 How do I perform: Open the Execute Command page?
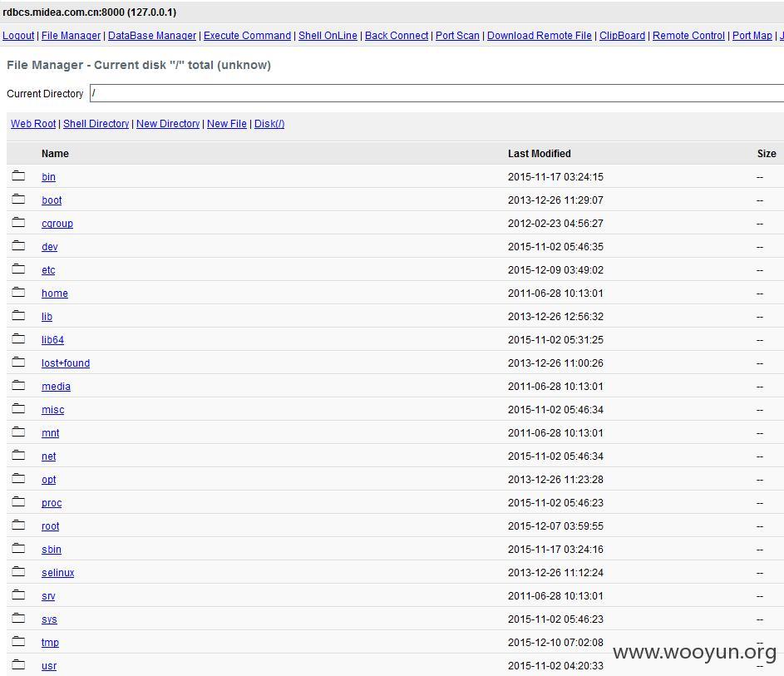(x=247, y=36)
